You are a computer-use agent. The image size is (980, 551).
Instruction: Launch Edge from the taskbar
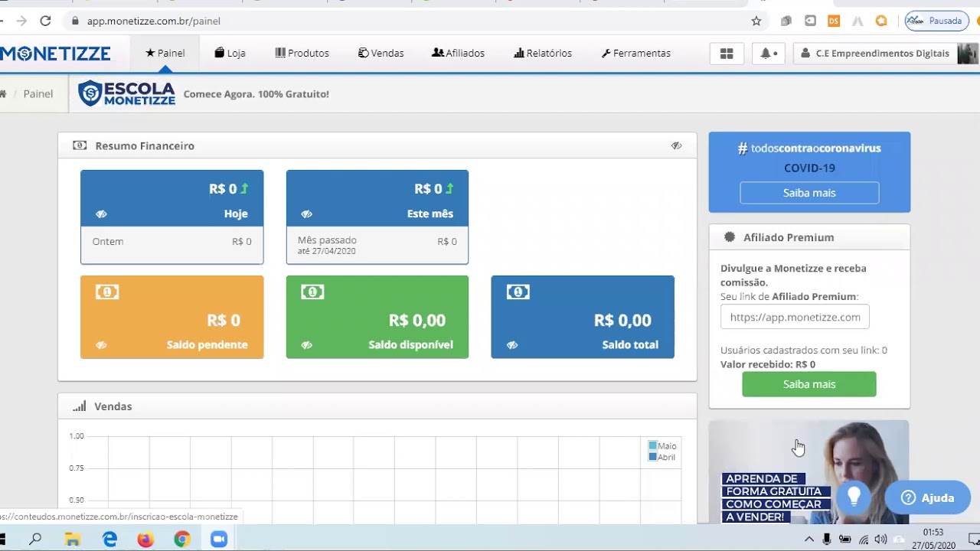pyautogui.click(x=109, y=540)
